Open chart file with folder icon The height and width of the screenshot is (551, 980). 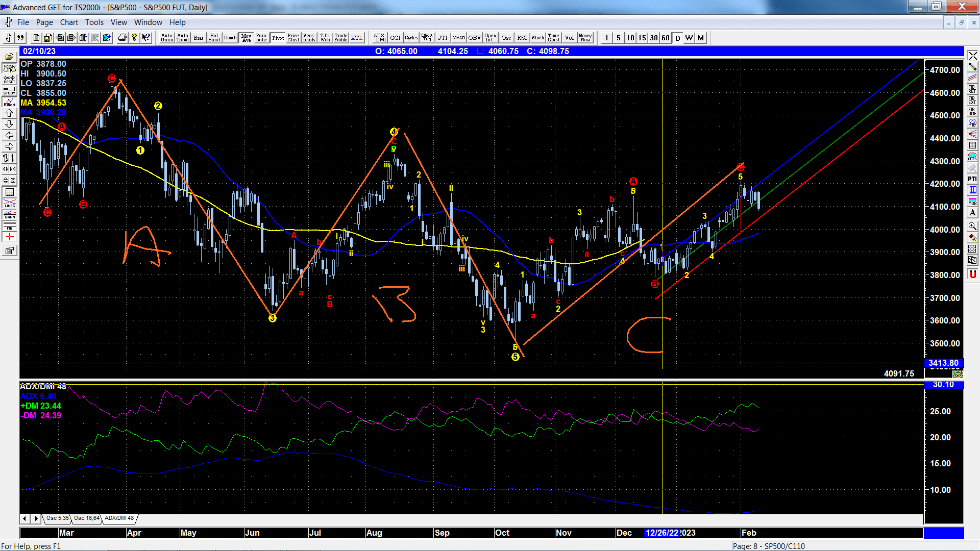point(9,57)
